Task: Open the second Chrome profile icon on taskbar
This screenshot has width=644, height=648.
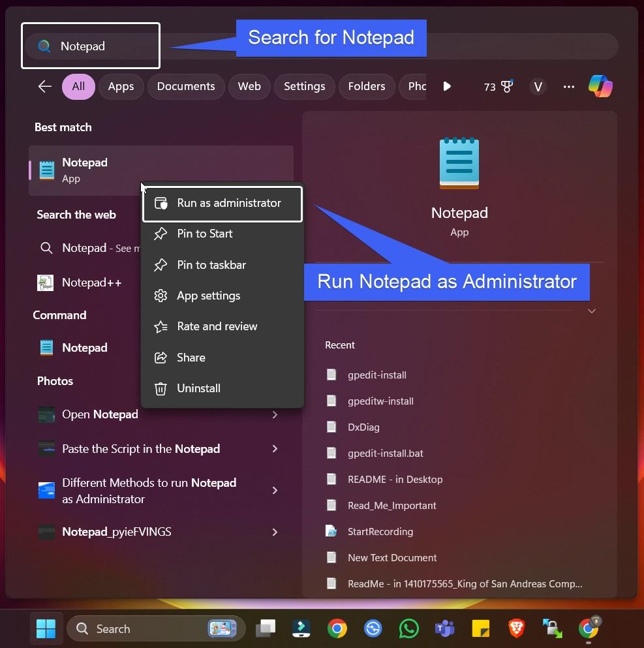Action: coord(589,628)
